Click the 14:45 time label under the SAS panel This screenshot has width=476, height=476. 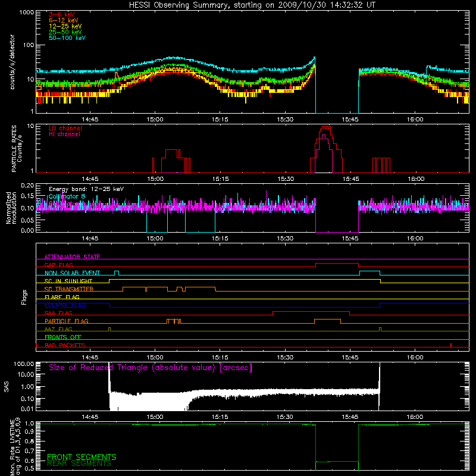(x=90, y=417)
